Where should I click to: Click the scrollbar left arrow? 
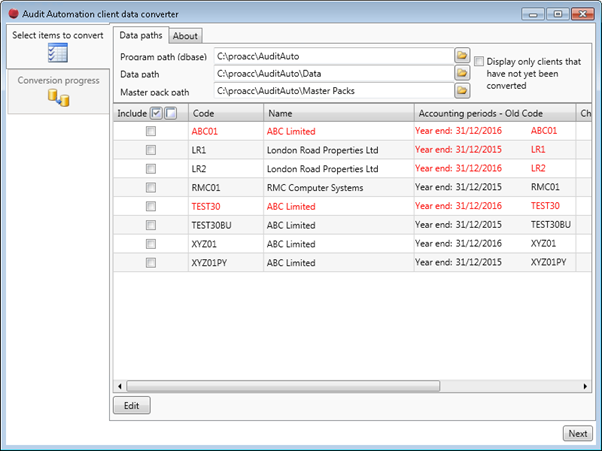120,386
